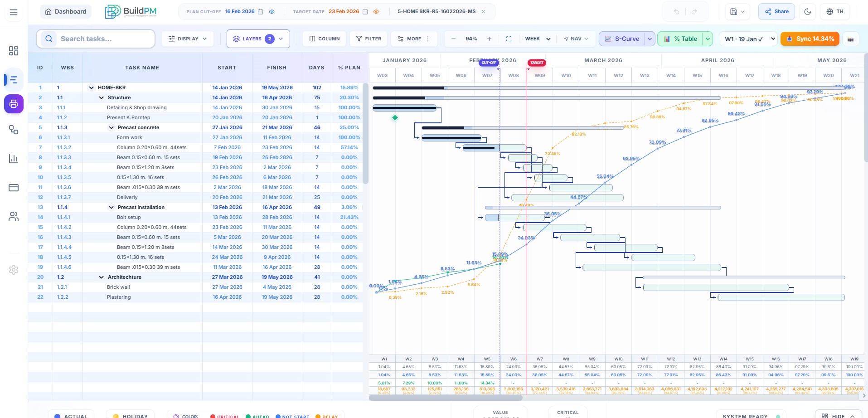This screenshot has width=868, height=418.
Task: Open the bar chart sidebar icon
Action: pyautogui.click(x=14, y=159)
